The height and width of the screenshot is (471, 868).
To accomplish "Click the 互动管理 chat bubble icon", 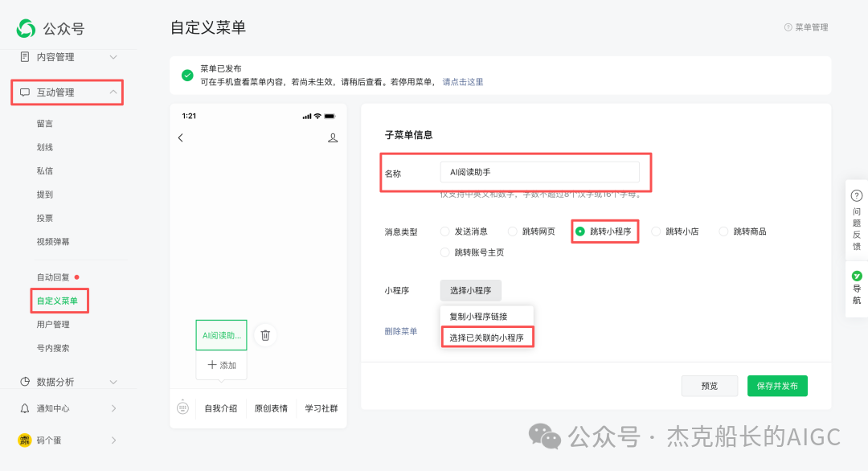I will (24, 92).
